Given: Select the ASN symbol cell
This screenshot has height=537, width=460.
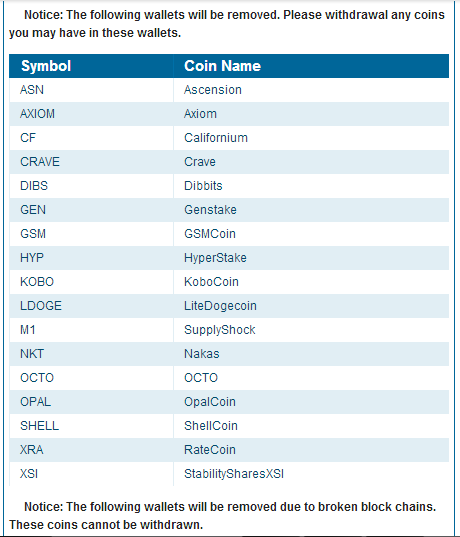Looking at the screenshot, I should point(91,90).
